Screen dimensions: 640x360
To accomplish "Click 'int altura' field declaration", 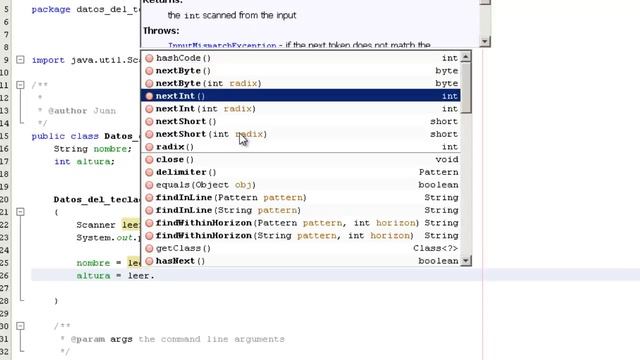I will (84, 162).
